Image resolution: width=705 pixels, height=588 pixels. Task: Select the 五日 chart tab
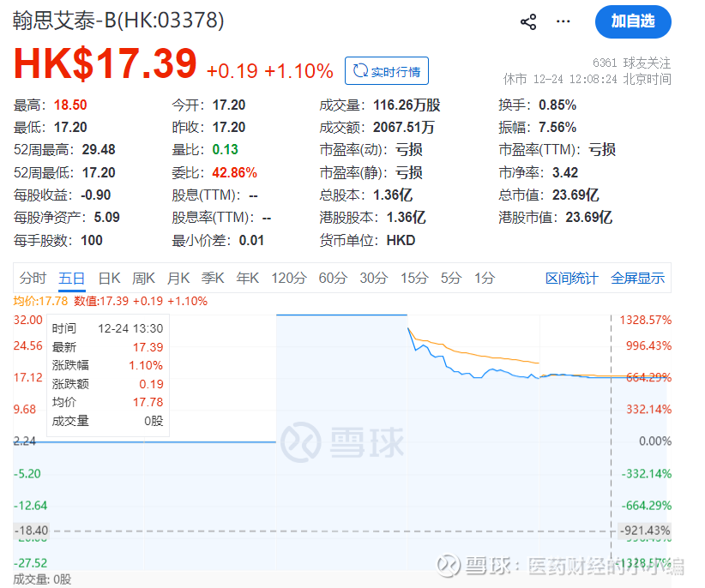72,278
